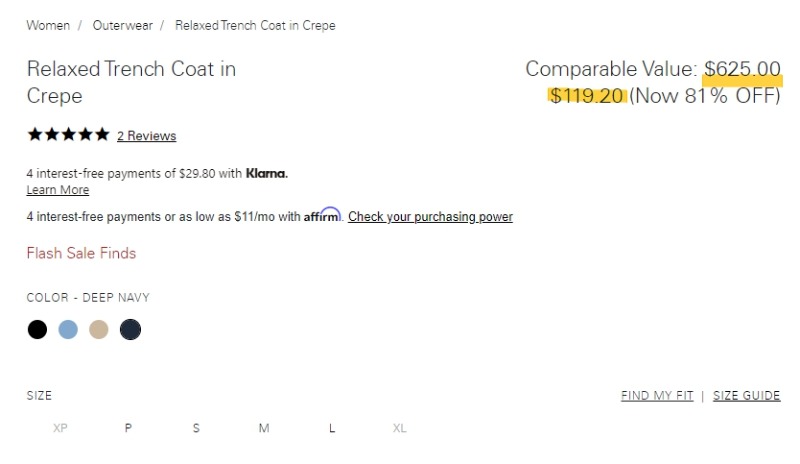800x464 pixels.
Task: Select size M
Action: point(264,428)
